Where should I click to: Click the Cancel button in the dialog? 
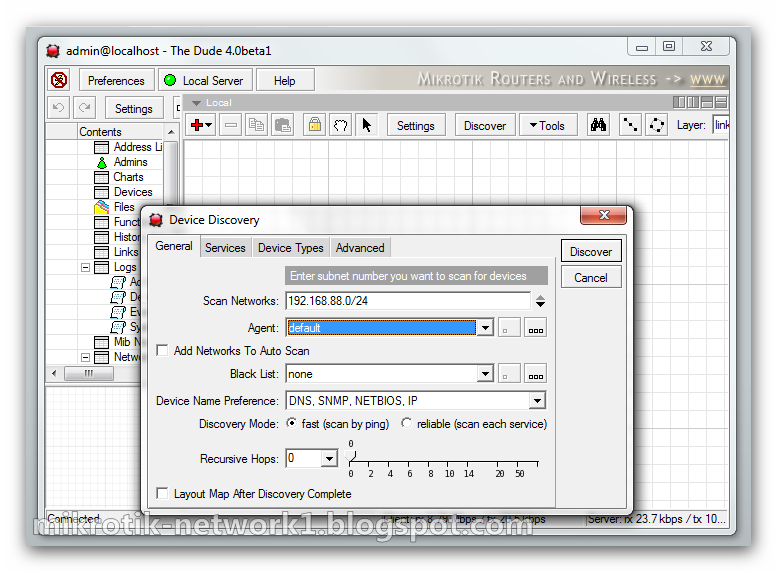click(x=591, y=278)
